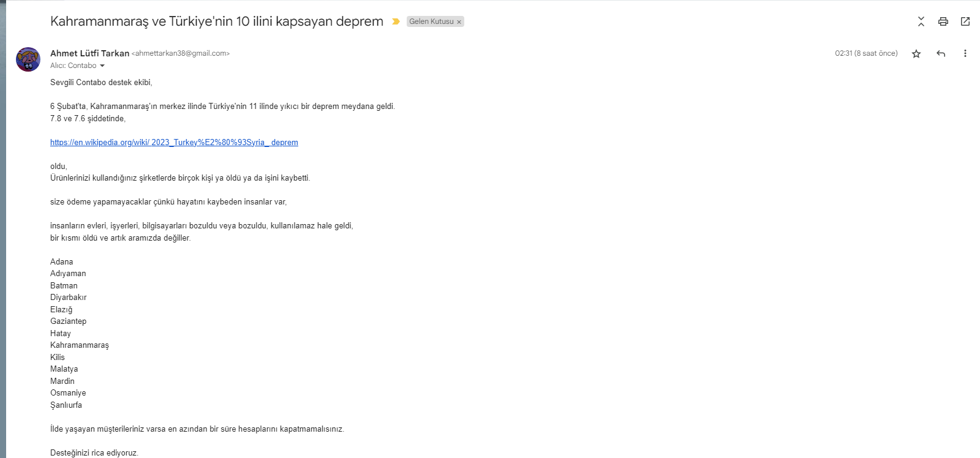Click the sender email address ahmettarkan38@gmail.com
Screen dimensions: 980x458
pyautogui.click(x=181, y=53)
